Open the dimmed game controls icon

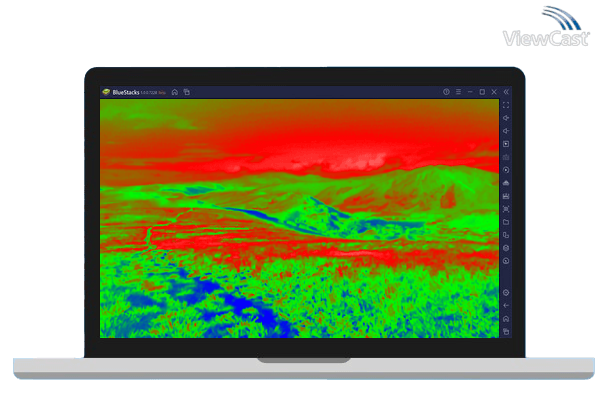(x=506, y=157)
